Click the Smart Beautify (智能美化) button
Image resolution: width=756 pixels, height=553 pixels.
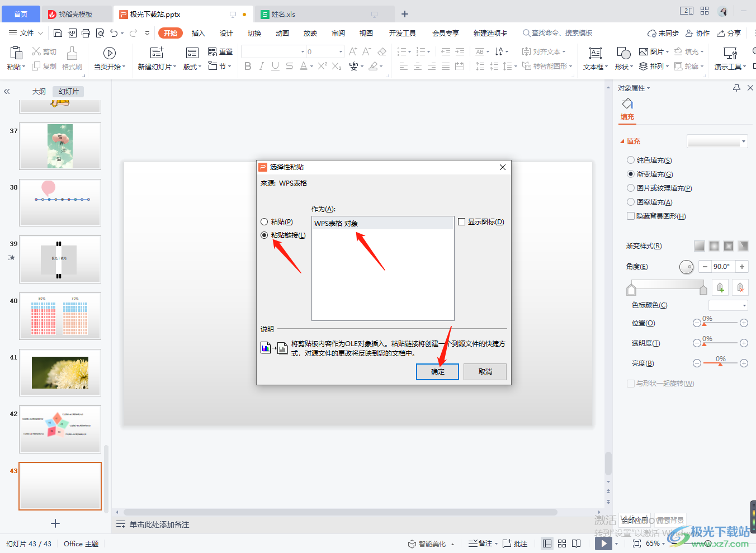pyautogui.click(x=427, y=543)
